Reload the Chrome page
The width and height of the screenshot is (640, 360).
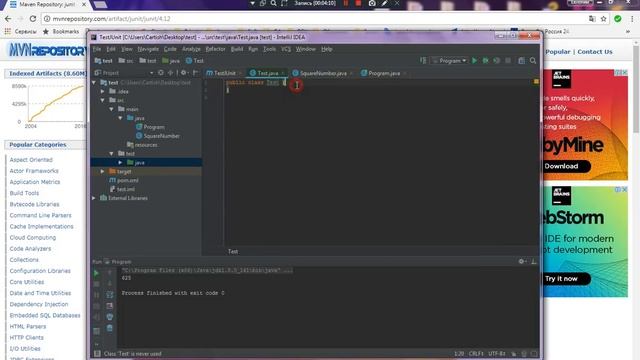pyautogui.click(x=33, y=19)
